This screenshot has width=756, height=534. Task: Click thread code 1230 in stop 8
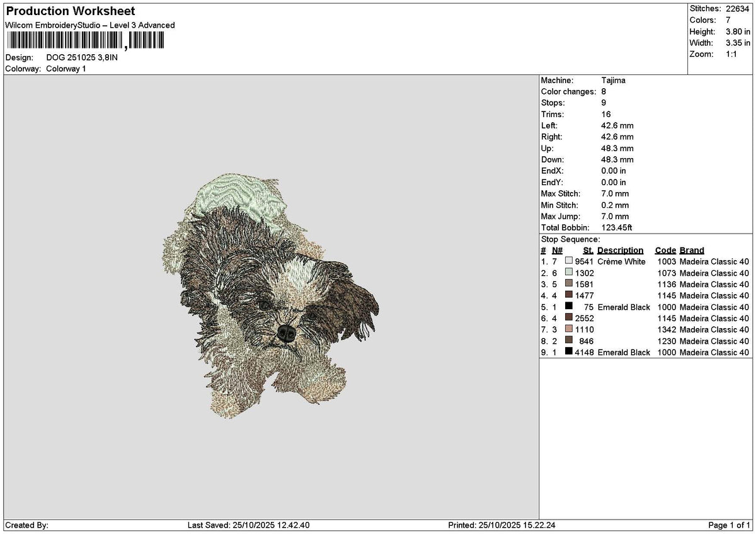click(667, 341)
